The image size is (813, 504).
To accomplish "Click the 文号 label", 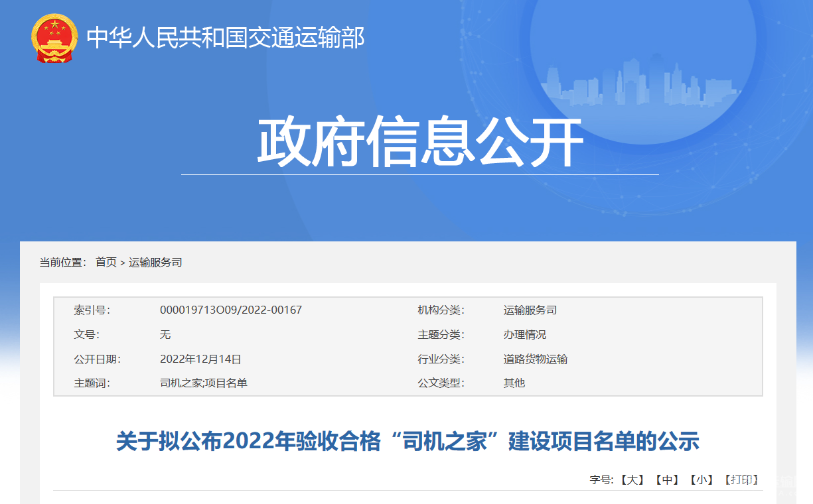I will (x=86, y=335).
